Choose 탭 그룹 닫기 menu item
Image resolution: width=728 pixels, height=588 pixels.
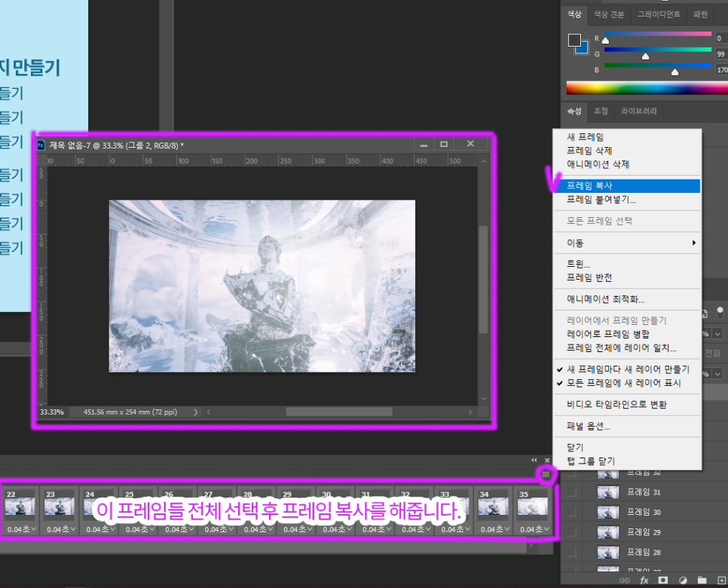point(627,461)
